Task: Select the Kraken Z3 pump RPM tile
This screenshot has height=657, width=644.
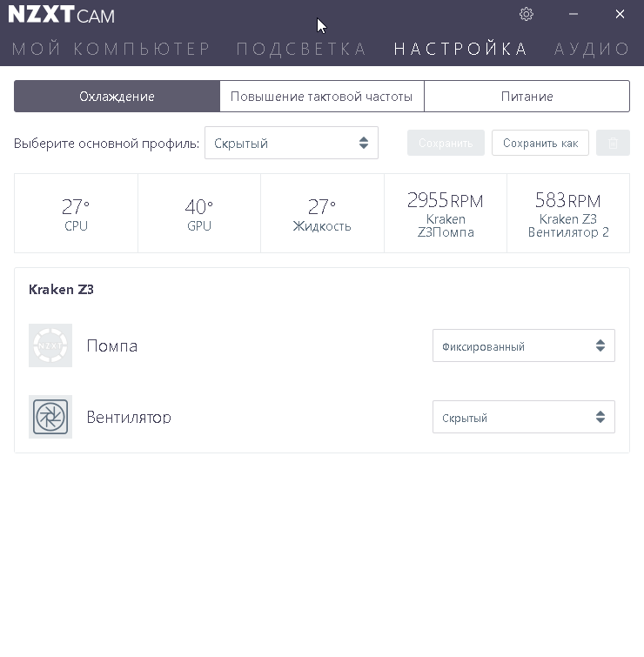Action: 445,213
